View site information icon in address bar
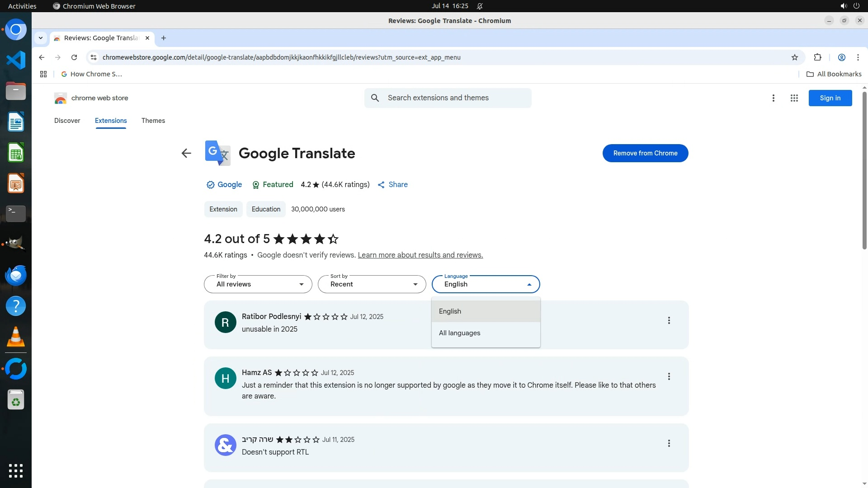The image size is (868, 488). click(x=94, y=57)
